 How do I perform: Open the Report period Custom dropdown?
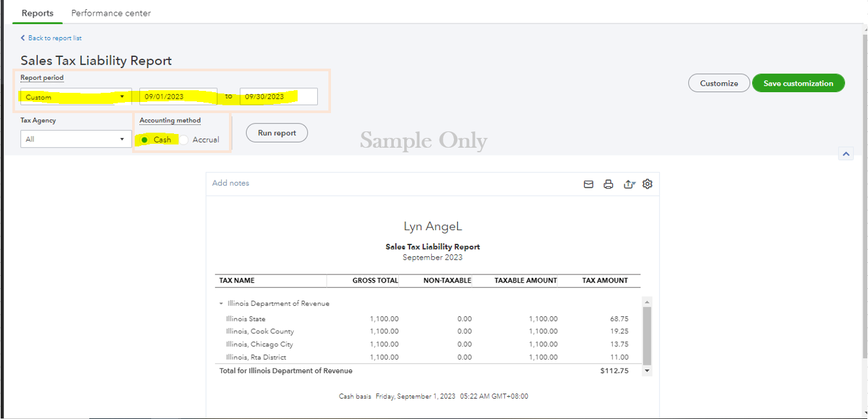[76, 97]
